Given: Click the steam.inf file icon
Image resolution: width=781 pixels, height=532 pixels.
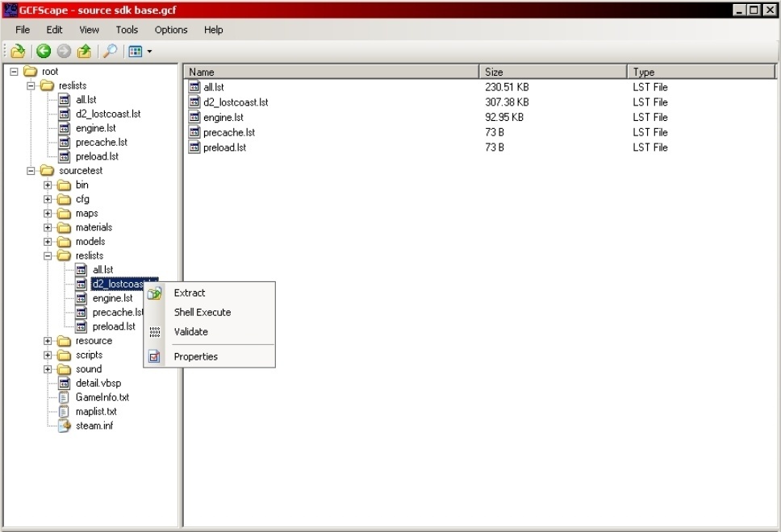Looking at the screenshot, I should 65,426.
